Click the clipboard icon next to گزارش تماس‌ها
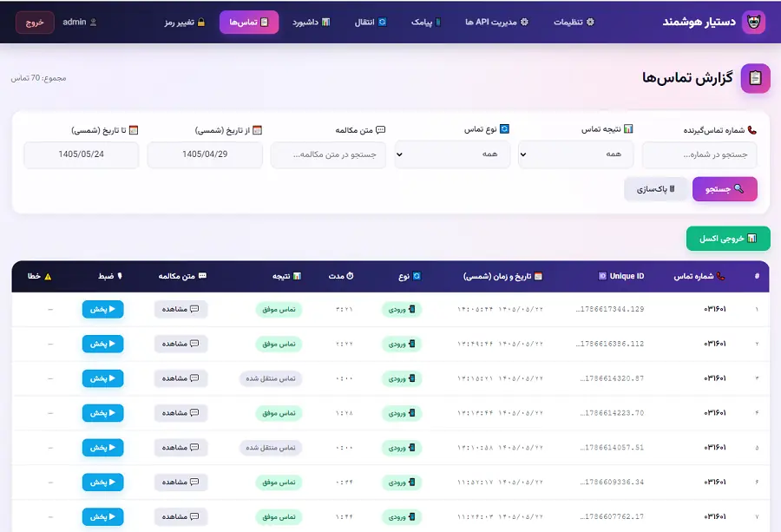The width and height of the screenshot is (781, 532). 755,78
